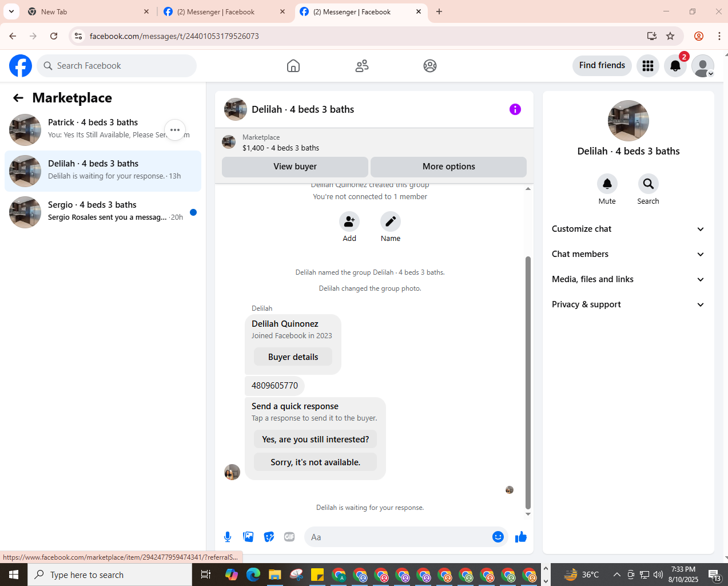Click the Windows taskbar search box
The height and width of the screenshot is (586, 728).
pyautogui.click(x=110, y=575)
